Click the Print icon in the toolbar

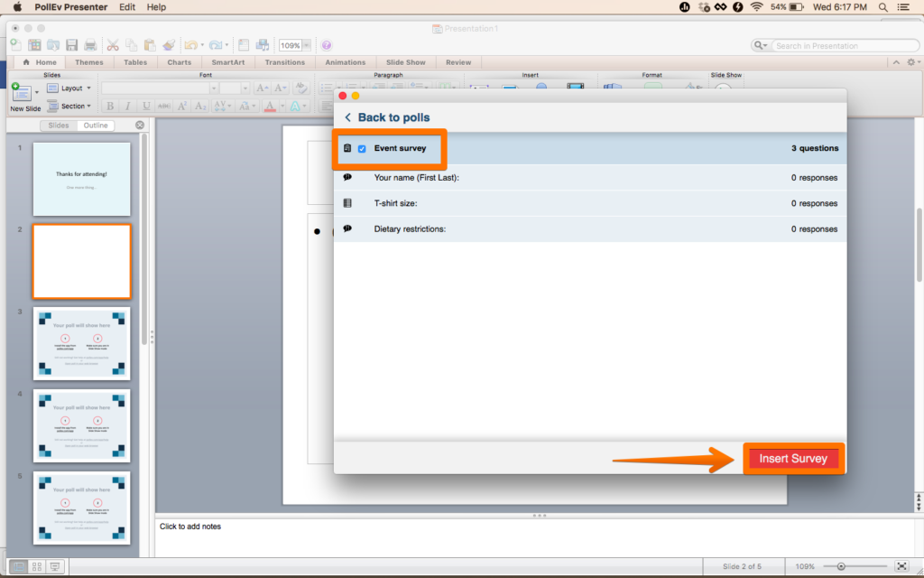[90, 45]
